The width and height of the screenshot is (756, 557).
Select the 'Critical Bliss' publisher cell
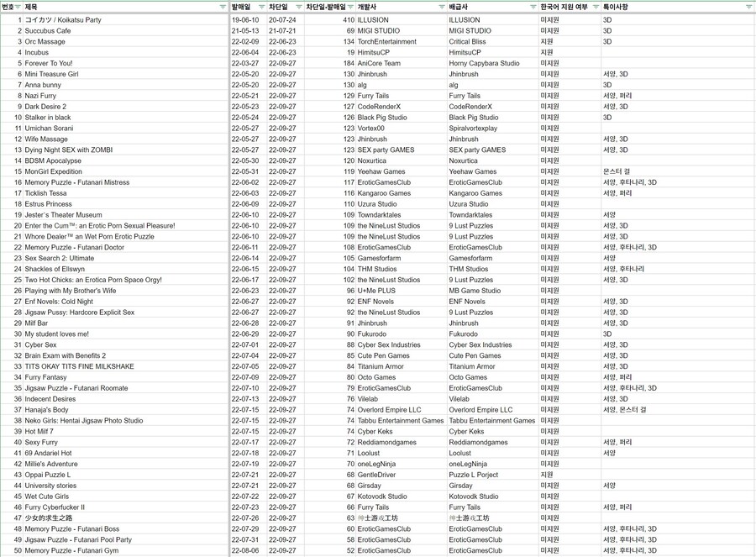(493, 41)
